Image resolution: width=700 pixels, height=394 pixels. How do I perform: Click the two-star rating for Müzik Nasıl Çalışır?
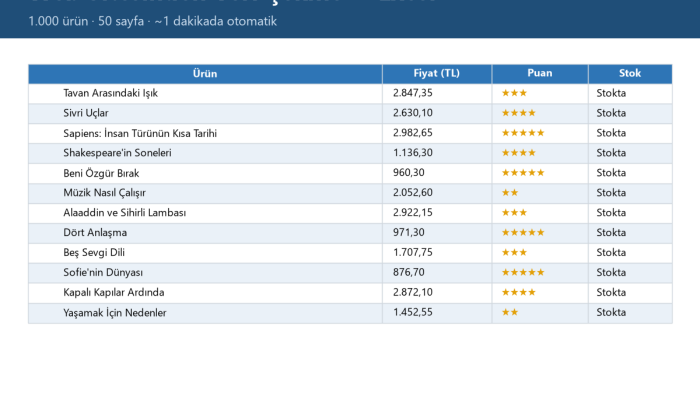coord(510,193)
